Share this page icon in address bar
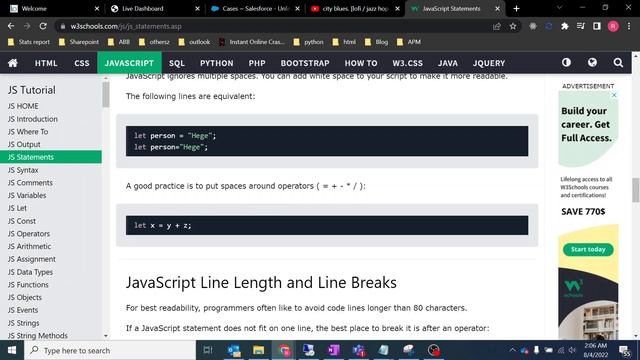Image resolution: width=640 pixels, height=360 pixels. [x=497, y=26]
